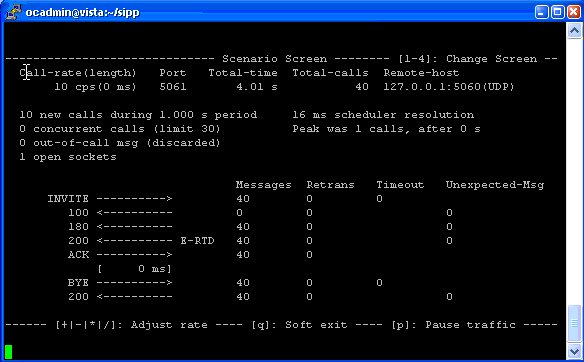Click the '[p]: Pause traffic' hint
This screenshot has height=362, width=584.
click(x=453, y=325)
